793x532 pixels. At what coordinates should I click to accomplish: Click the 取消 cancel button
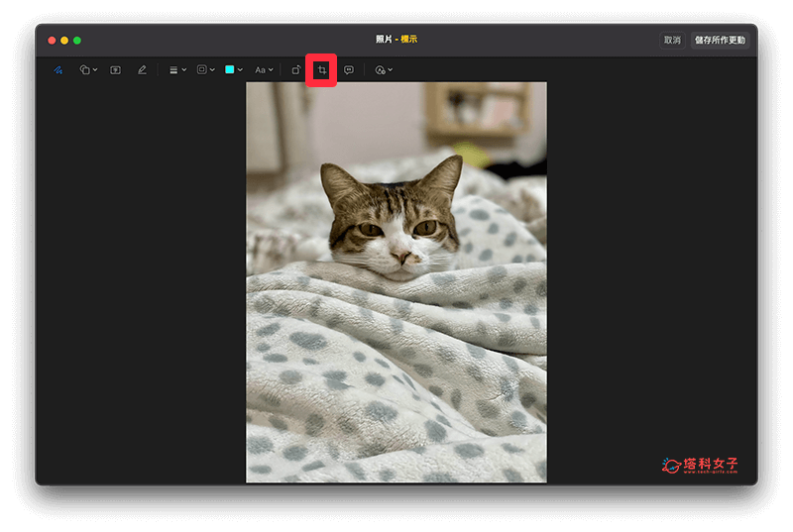(x=672, y=40)
